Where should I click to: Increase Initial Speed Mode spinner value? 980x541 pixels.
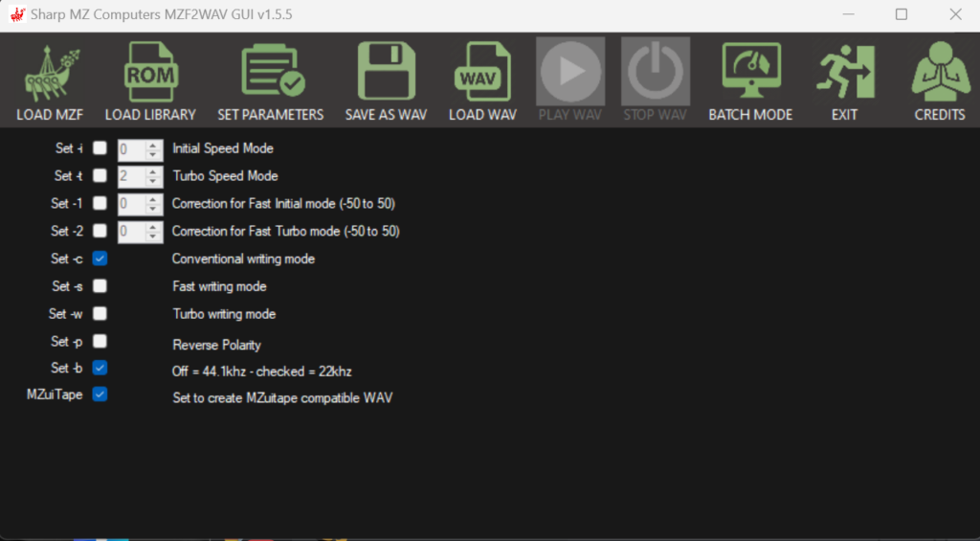pos(153,145)
